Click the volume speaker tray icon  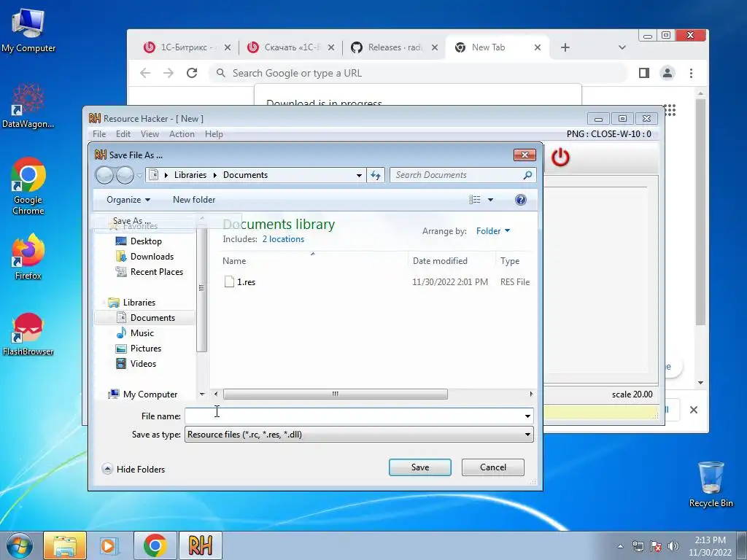pyautogui.click(x=673, y=546)
